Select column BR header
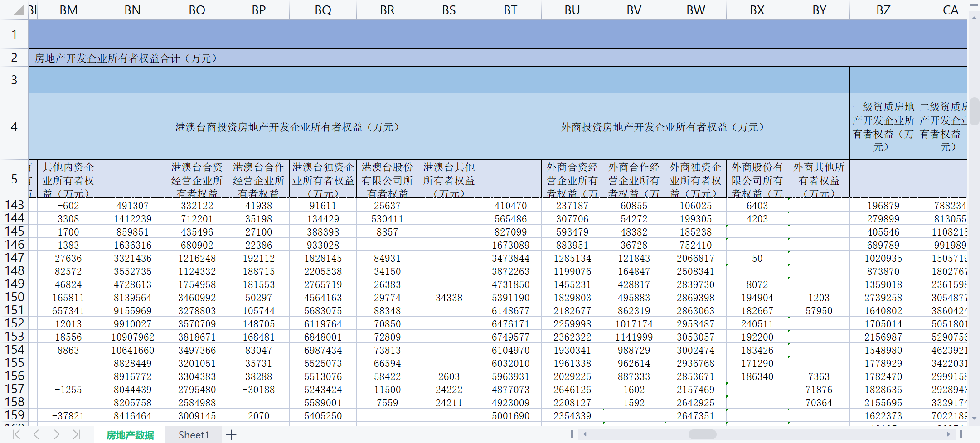The height and width of the screenshot is (443, 980). (x=388, y=10)
